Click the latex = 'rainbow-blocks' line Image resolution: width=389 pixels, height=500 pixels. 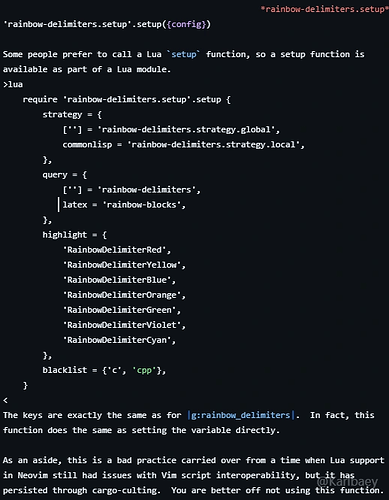pyautogui.click(x=124, y=205)
